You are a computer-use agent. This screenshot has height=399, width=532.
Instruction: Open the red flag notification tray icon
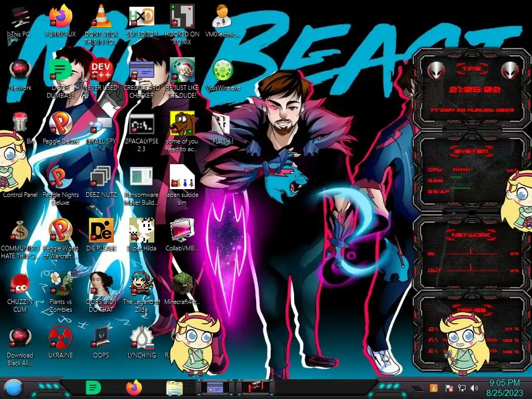[449, 388]
